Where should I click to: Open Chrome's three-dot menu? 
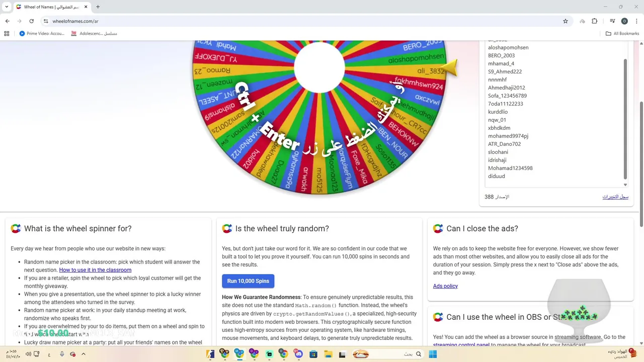click(x=636, y=21)
